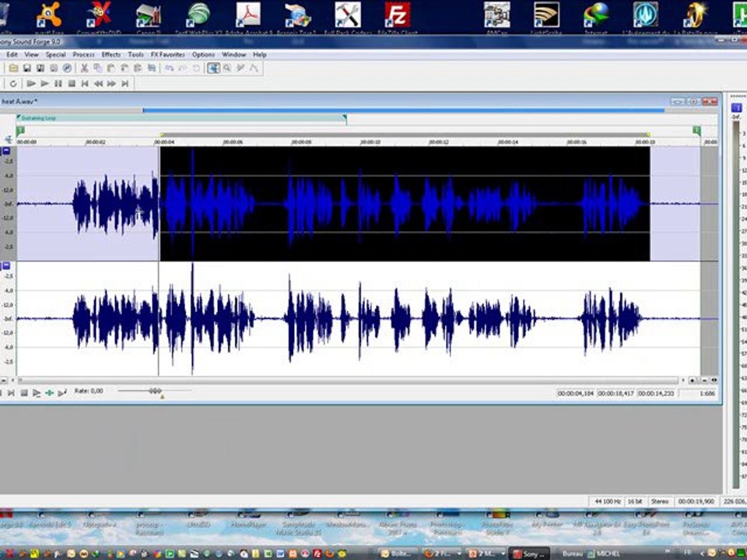Viewport: 747px width, 560px height.
Task: Open the Process menu
Action: coord(83,54)
